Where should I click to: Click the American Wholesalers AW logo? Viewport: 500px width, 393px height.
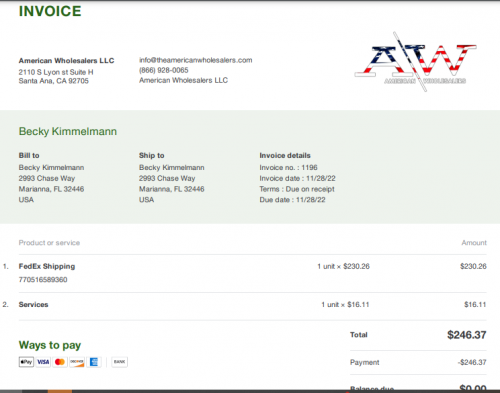point(415,62)
